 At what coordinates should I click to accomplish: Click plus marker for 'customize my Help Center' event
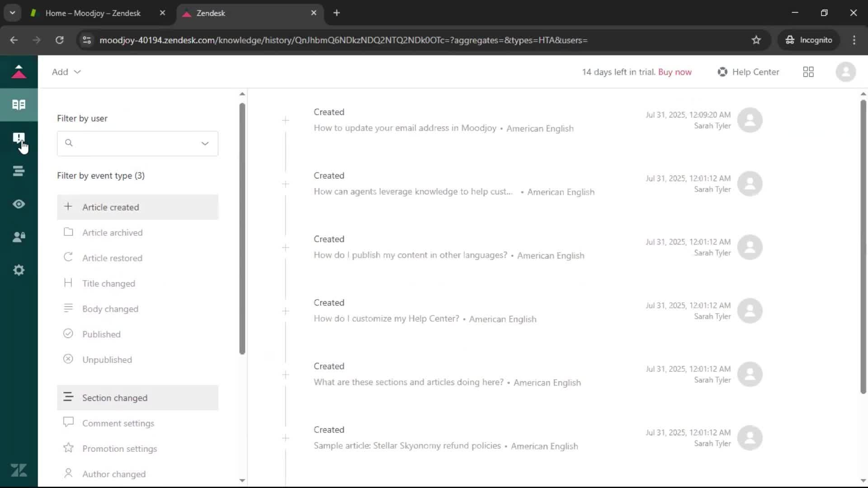coord(286,311)
